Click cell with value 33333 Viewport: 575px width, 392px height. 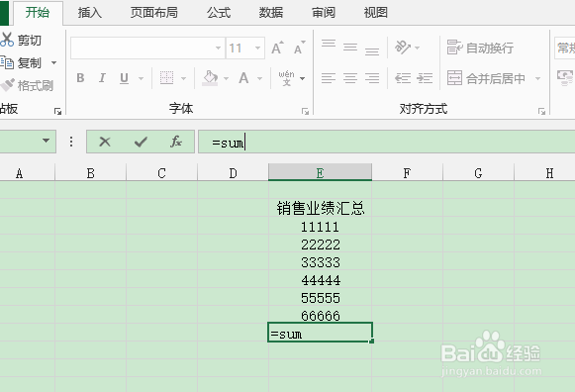click(320, 261)
